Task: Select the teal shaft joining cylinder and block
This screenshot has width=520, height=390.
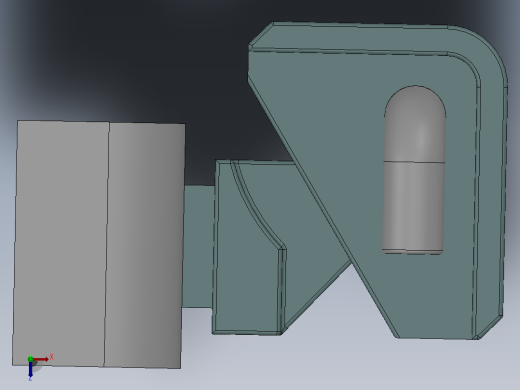Action: tap(198, 246)
